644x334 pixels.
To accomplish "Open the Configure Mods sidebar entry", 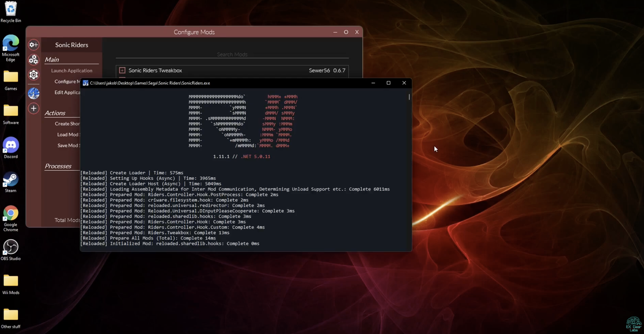I will click(67, 82).
